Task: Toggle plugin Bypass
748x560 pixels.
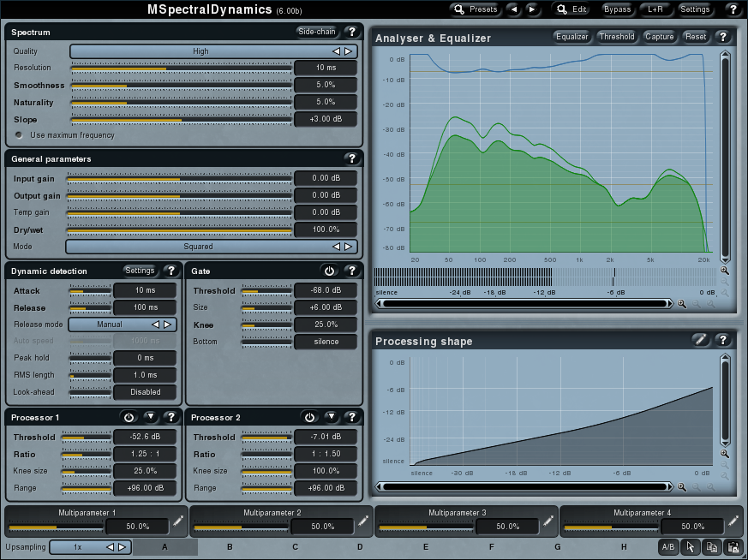Action: (x=617, y=9)
